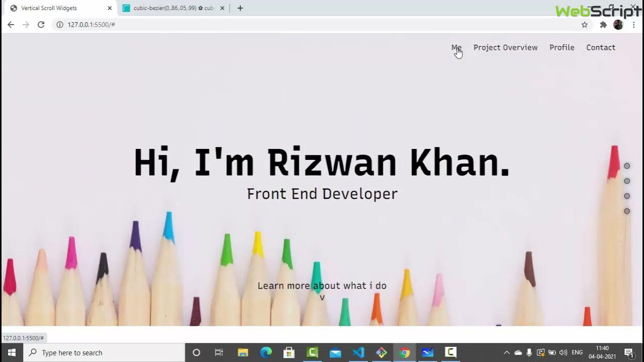Image resolution: width=644 pixels, height=362 pixels.
Task: Open the green Camtasia icon in taskbar
Action: point(312,352)
